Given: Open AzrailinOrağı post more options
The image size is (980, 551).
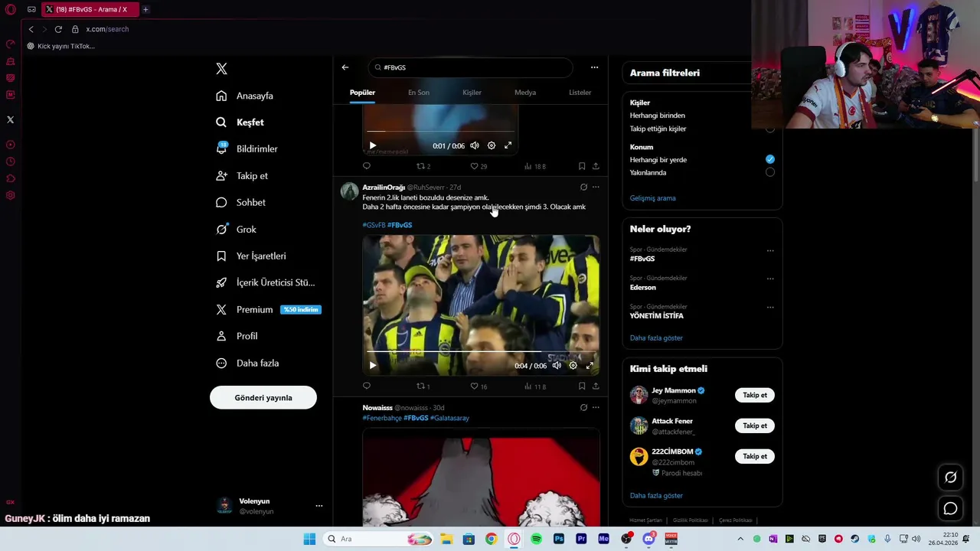Looking at the screenshot, I should coord(596,187).
